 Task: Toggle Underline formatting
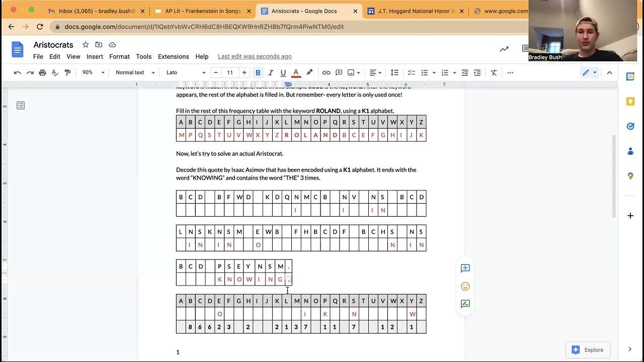(x=283, y=73)
